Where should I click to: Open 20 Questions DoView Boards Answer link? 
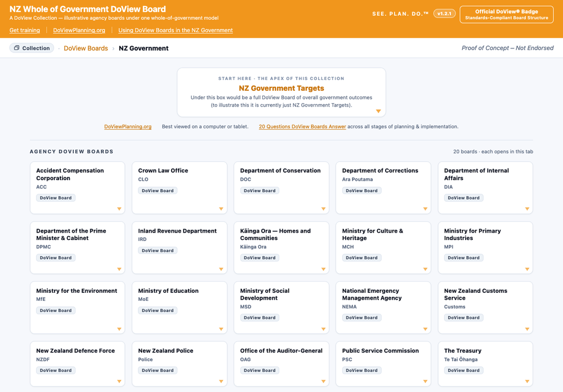click(302, 127)
